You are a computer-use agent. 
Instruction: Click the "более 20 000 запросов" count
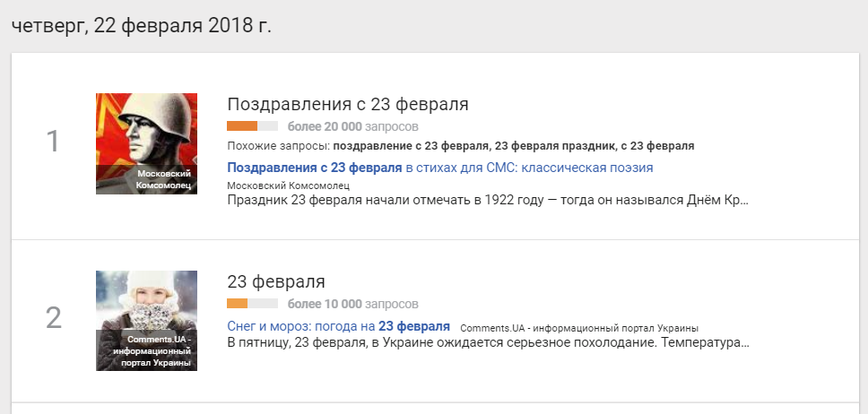tap(352, 125)
